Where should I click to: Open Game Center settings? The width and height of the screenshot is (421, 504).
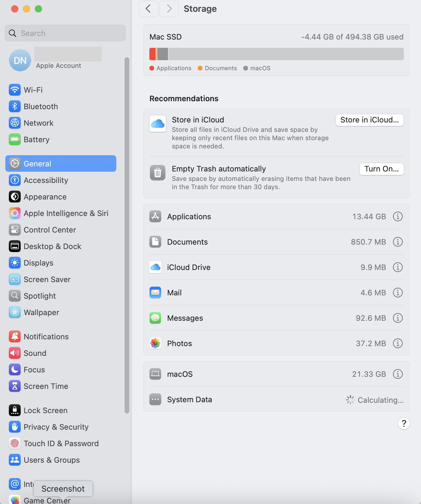click(61, 500)
